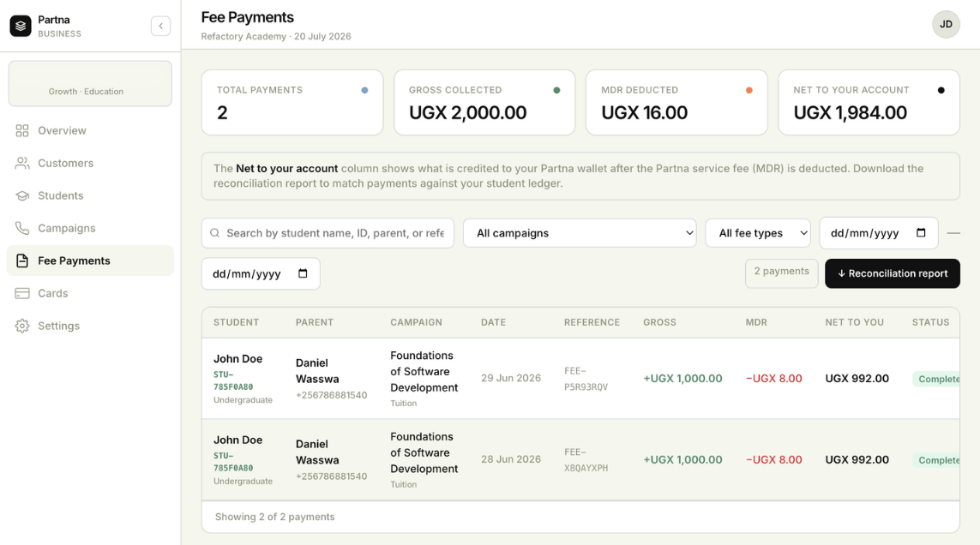980x545 pixels.
Task: Click the STUDENT column header
Action: pyautogui.click(x=236, y=322)
